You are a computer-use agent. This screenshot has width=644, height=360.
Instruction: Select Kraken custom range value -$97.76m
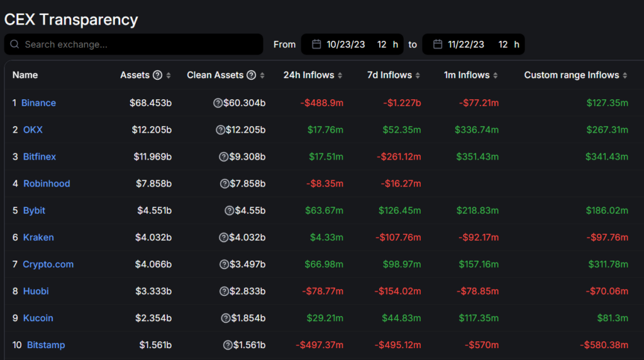[x=607, y=237]
